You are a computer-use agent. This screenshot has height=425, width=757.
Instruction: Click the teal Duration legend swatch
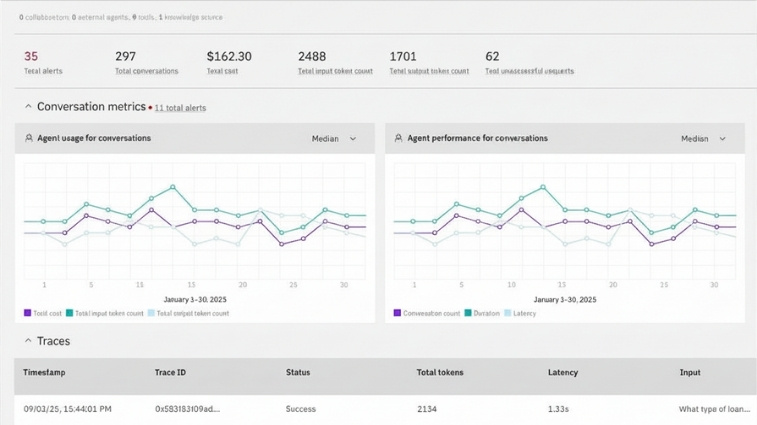point(468,313)
